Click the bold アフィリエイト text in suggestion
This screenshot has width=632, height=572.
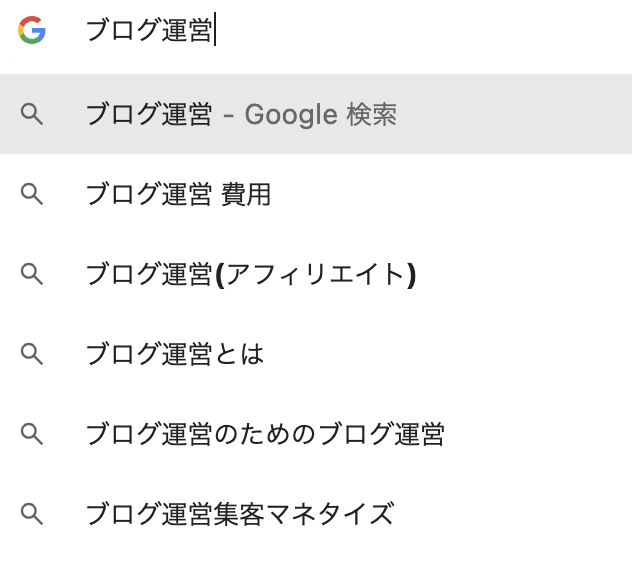point(315,275)
